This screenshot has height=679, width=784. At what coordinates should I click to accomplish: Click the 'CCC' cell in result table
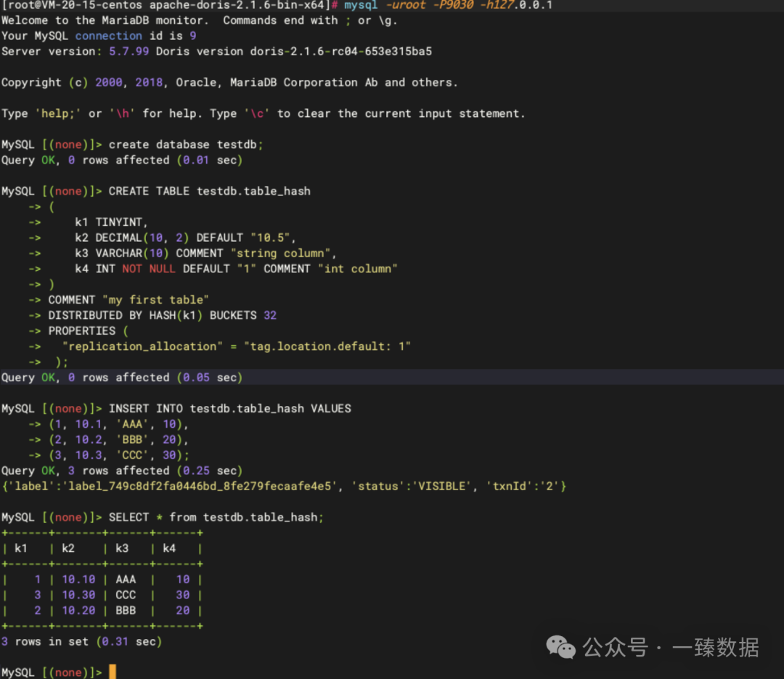[x=126, y=595]
